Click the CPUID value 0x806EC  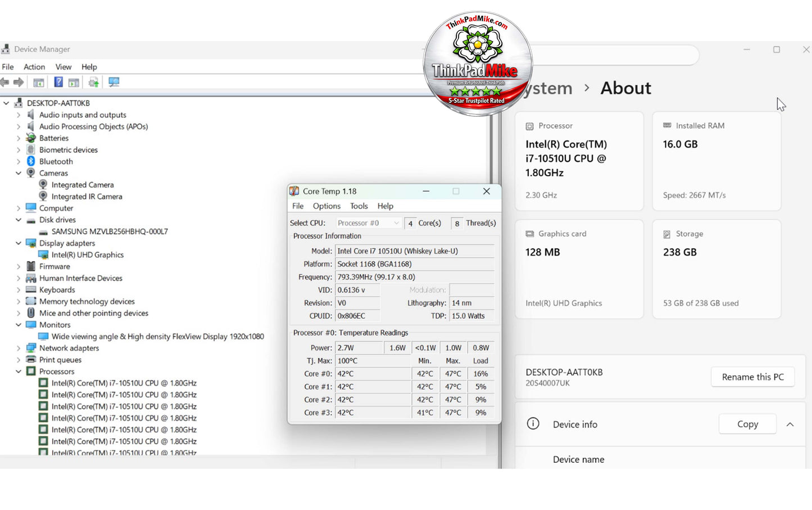[358, 316]
